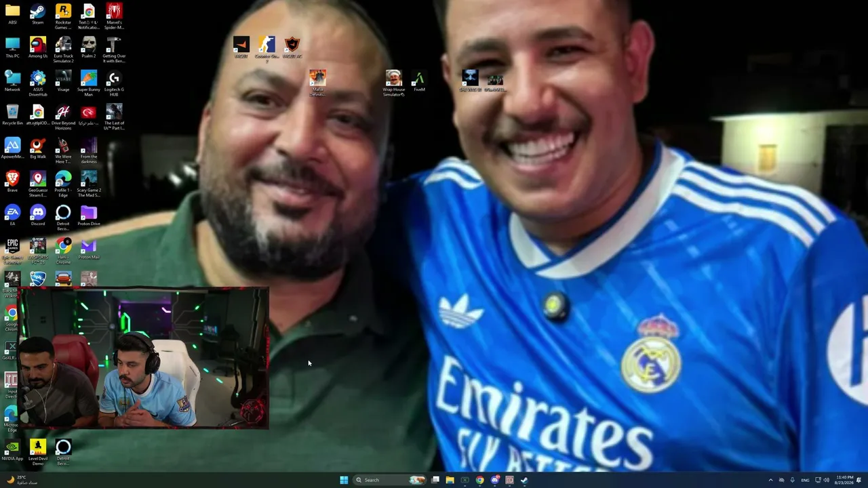Open the FACEIT AC shortcut
Viewport: 868px width, 488px height.
(292, 47)
